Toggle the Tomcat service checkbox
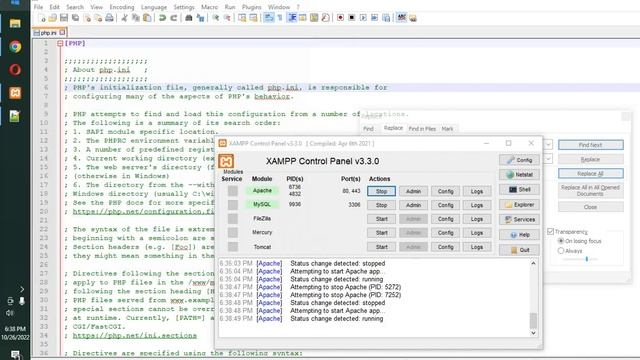Image resolution: width=640 pixels, height=360 pixels. click(x=233, y=247)
